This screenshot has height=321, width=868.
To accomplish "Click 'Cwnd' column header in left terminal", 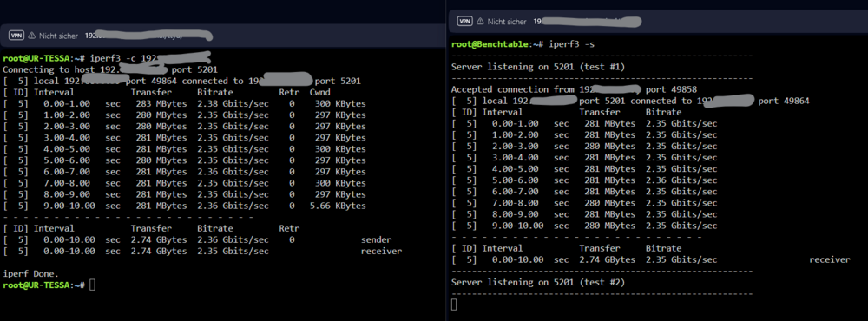I will tap(320, 93).
